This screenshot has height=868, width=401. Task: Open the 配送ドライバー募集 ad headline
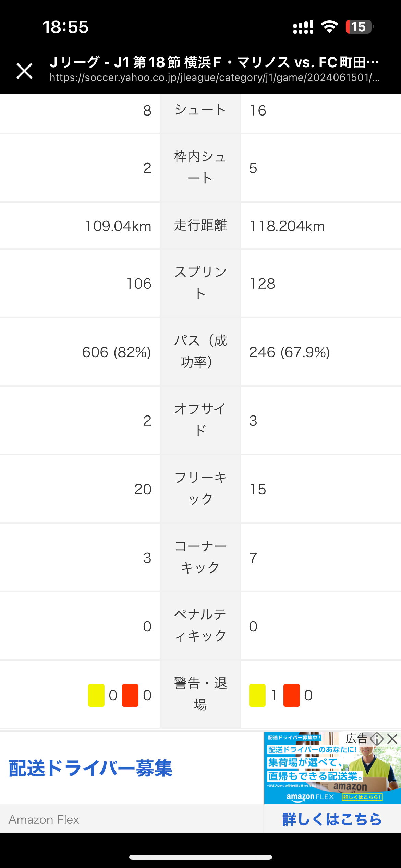[90, 768]
